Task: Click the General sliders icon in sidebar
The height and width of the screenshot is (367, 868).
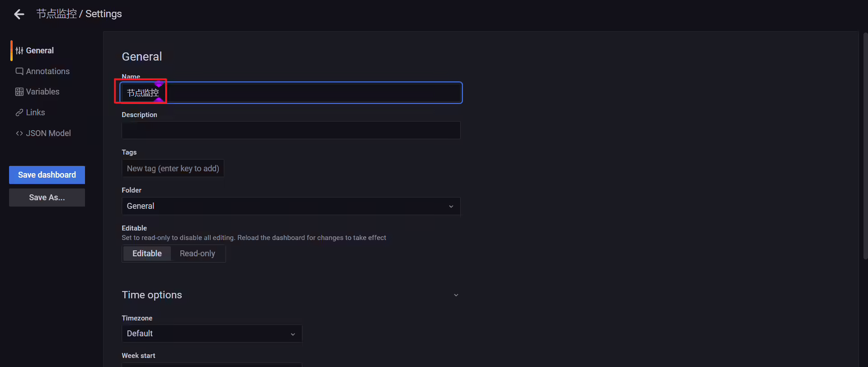Action: pyautogui.click(x=19, y=51)
